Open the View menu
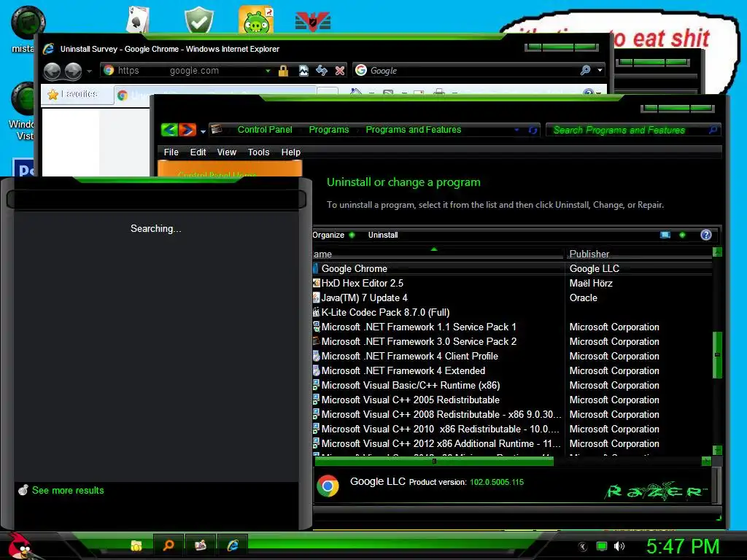 (x=227, y=152)
